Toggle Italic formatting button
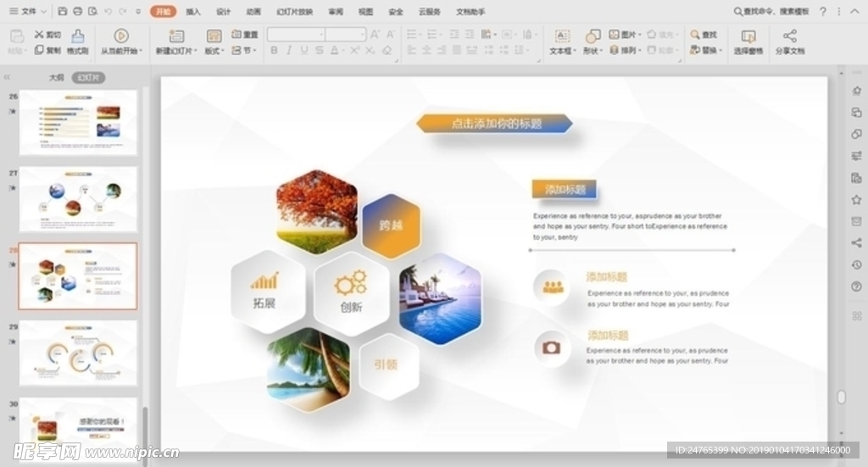This screenshot has width=868, height=467. (289, 51)
